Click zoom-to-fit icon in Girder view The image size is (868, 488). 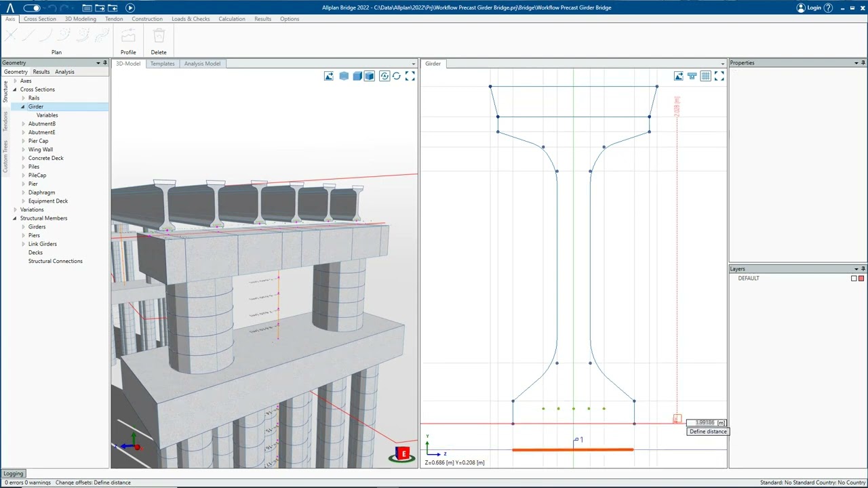pyautogui.click(x=719, y=76)
